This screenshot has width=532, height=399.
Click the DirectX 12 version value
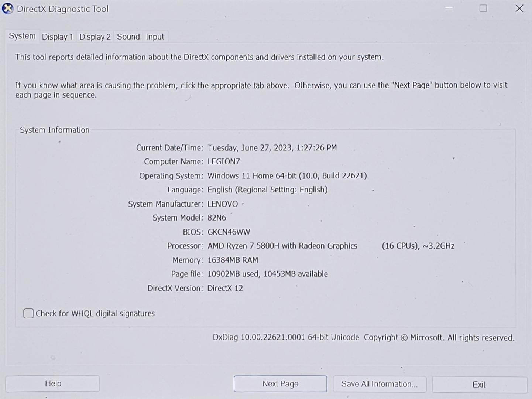pyautogui.click(x=225, y=288)
